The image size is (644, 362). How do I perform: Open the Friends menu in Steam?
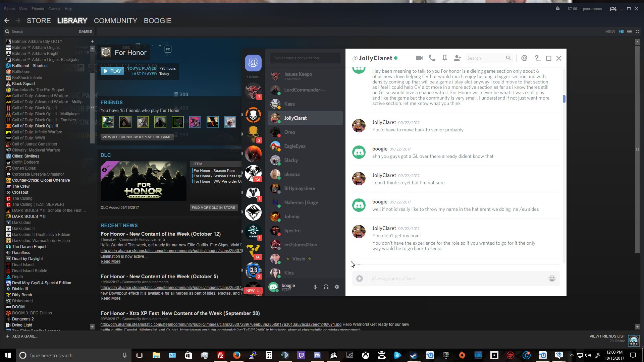37,9
